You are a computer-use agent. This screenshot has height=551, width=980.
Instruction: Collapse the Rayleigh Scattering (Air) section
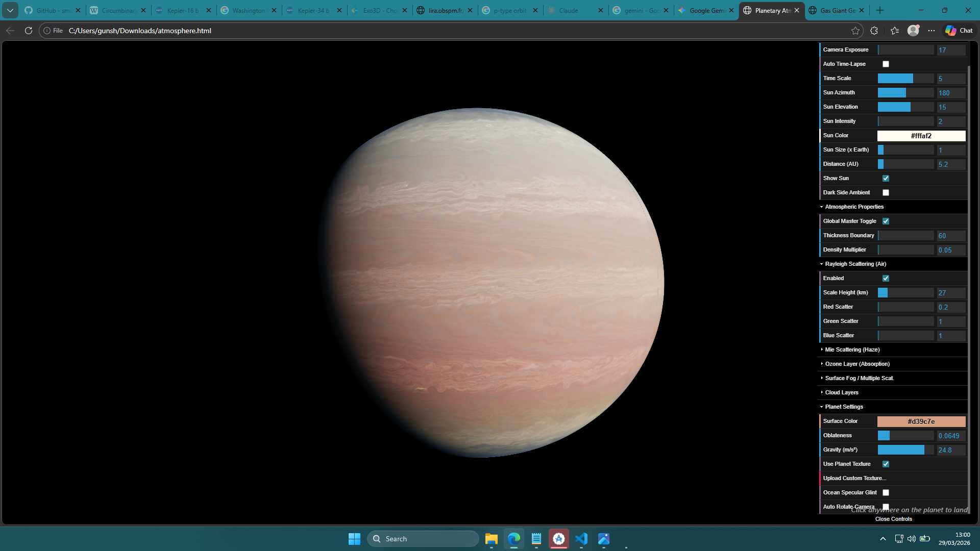(x=855, y=264)
